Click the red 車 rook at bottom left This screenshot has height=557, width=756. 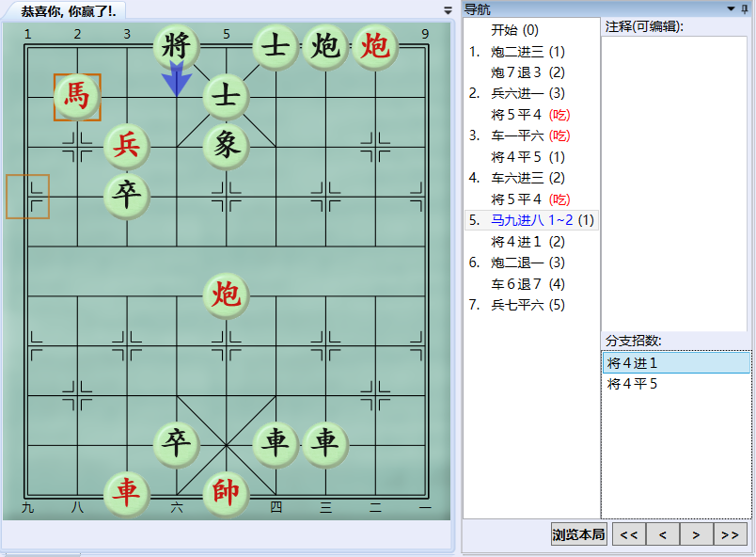pos(125,494)
